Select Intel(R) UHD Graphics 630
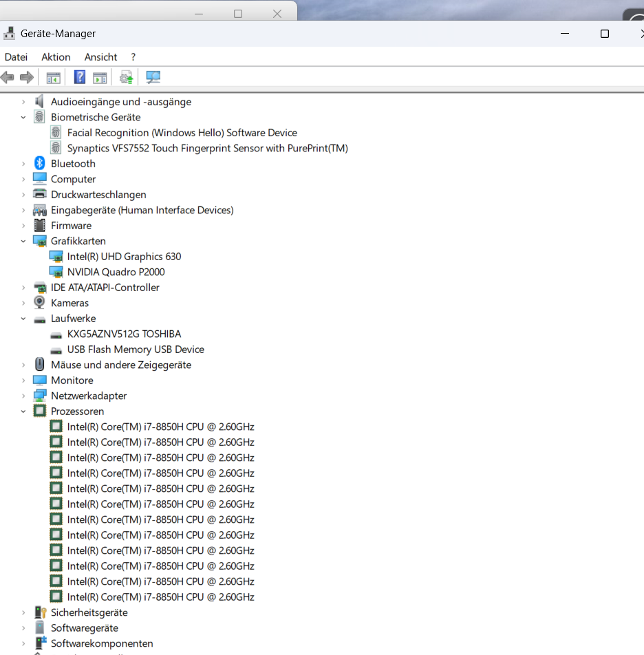 click(x=124, y=256)
